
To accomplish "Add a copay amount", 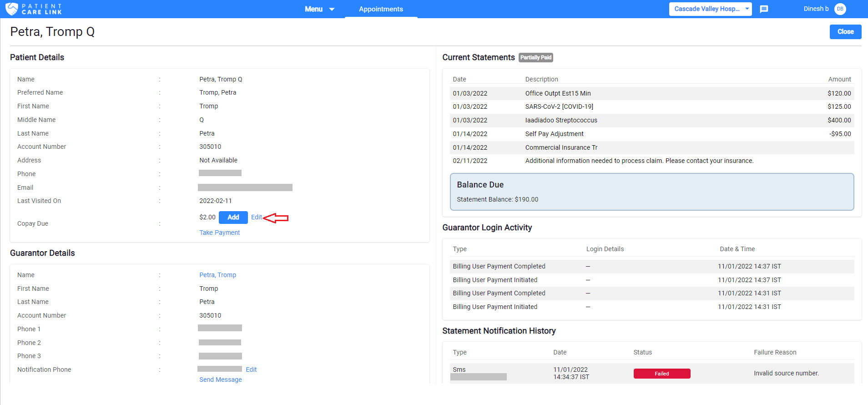I will pos(233,217).
